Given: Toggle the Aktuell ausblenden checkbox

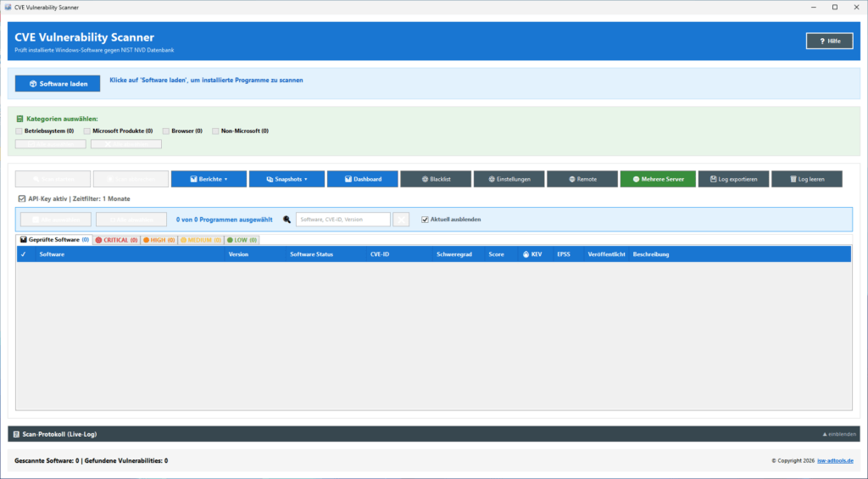Looking at the screenshot, I should click(x=425, y=220).
